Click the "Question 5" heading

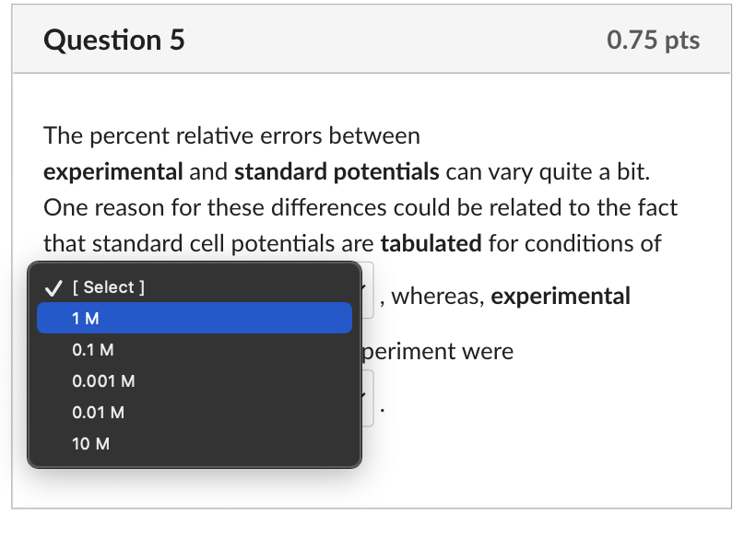pyautogui.click(x=115, y=40)
